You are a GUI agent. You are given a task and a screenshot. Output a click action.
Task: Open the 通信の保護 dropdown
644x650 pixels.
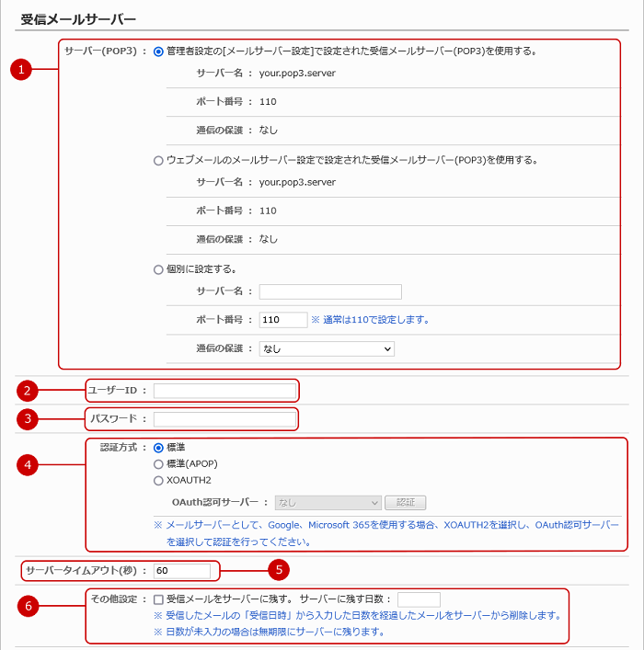(327, 348)
